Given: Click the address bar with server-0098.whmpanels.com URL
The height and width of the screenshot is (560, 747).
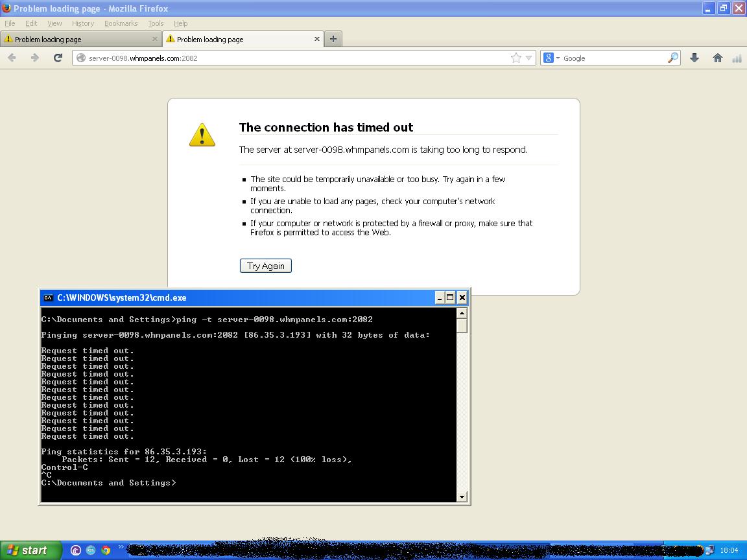Looking at the screenshot, I should point(292,58).
